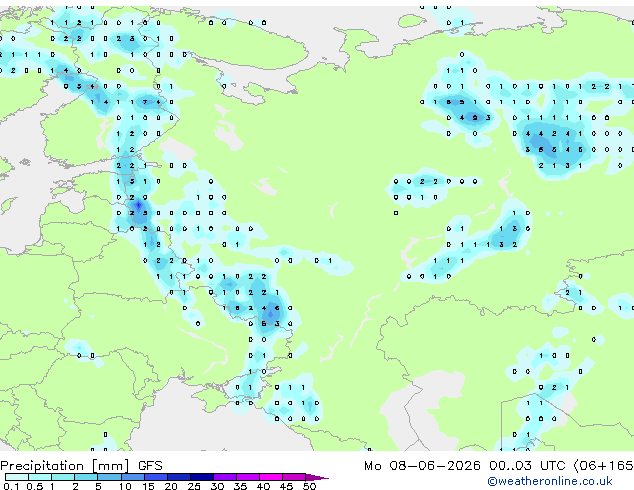
Task: Click the '00..03 UTC' time text
Action: pos(527,466)
